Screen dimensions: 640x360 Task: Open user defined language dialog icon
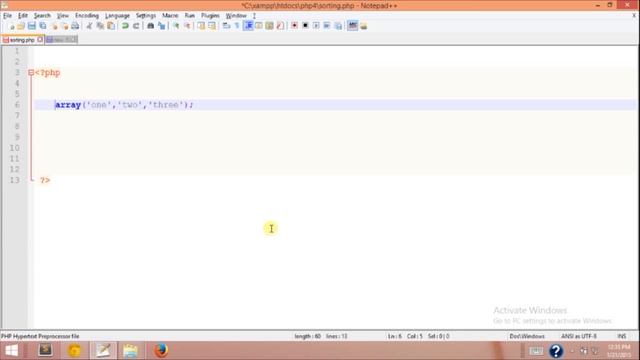259,26
